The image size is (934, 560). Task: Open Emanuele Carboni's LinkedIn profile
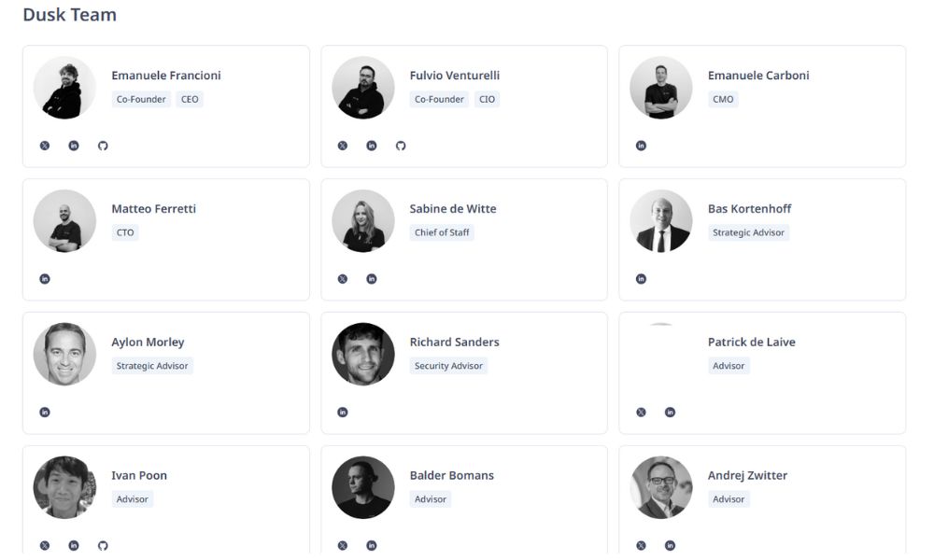[x=641, y=145]
